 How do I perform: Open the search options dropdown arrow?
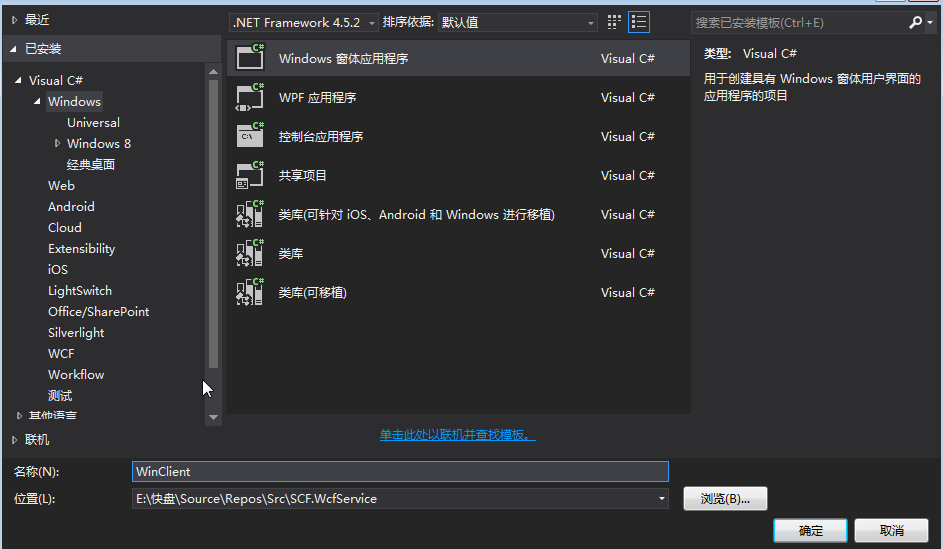[930, 23]
